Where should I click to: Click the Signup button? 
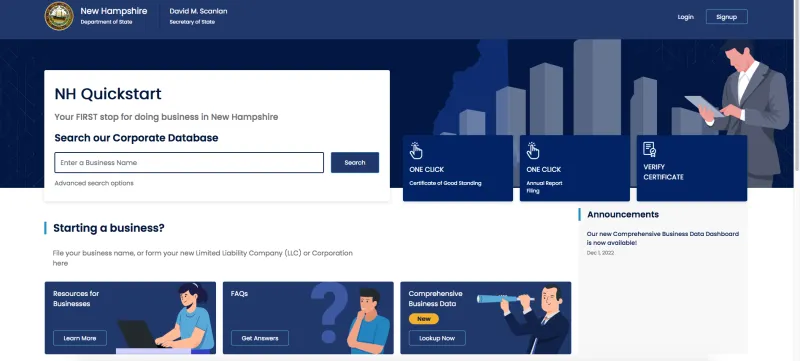click(727, 17)
